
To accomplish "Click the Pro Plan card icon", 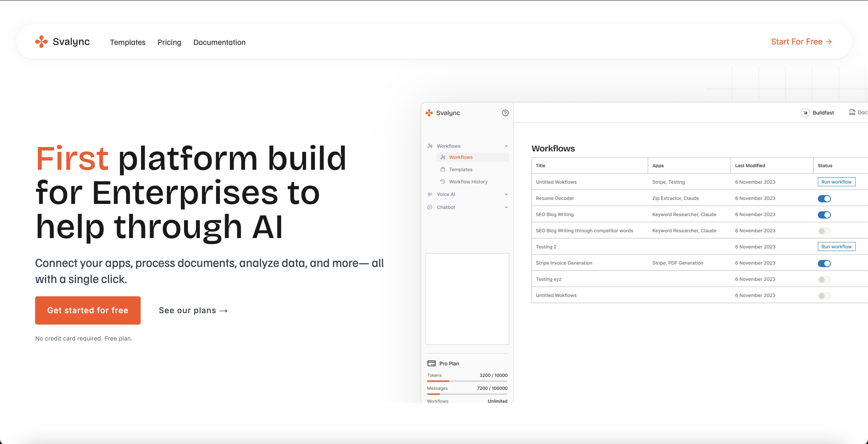I will [431, 363].
